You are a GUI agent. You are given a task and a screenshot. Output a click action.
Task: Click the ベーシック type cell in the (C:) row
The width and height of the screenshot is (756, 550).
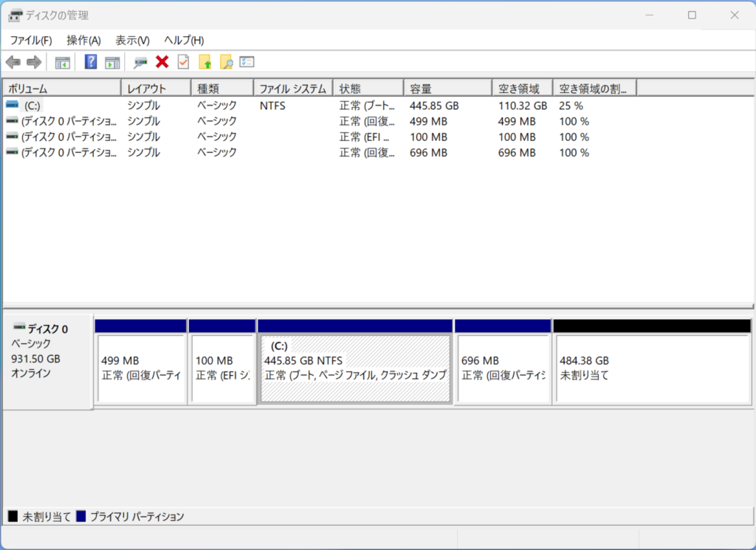217,106
